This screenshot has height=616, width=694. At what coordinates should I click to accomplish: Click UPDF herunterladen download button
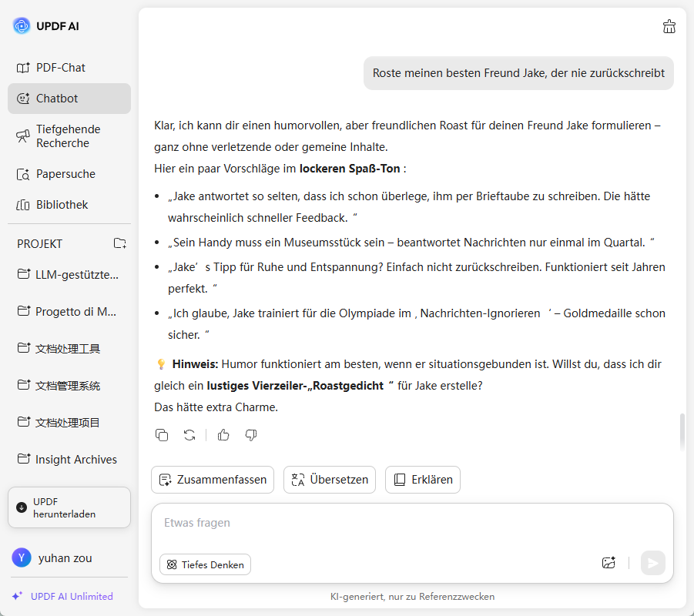pyautogui.click(x=69, y=507)
